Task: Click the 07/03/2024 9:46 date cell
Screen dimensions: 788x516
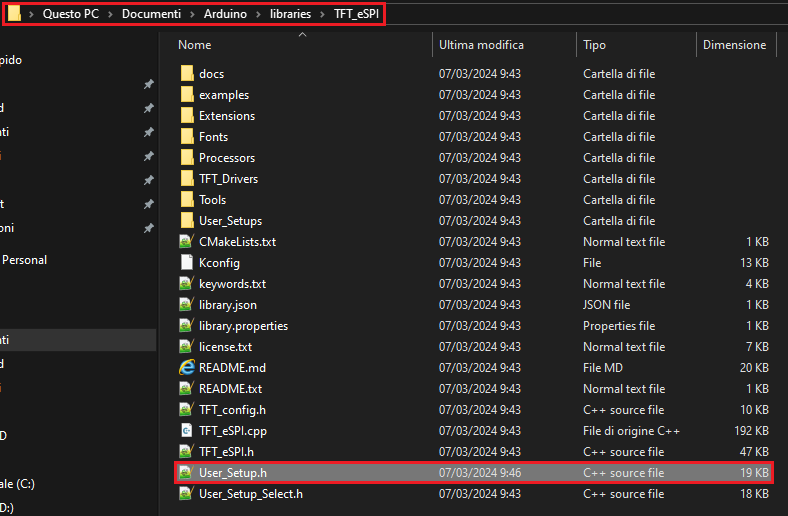Action: 479,473
